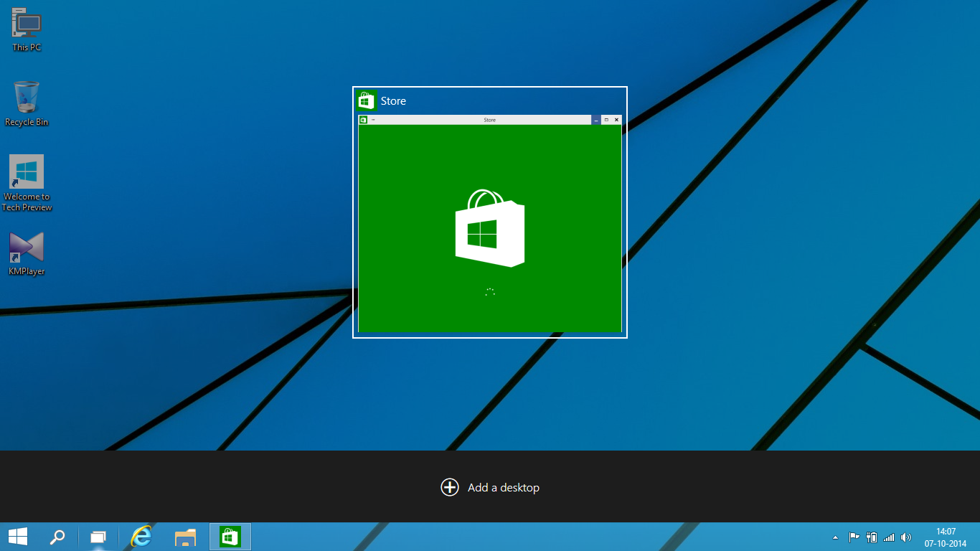Open the volume speaker tray icon

tap(906, 537)
